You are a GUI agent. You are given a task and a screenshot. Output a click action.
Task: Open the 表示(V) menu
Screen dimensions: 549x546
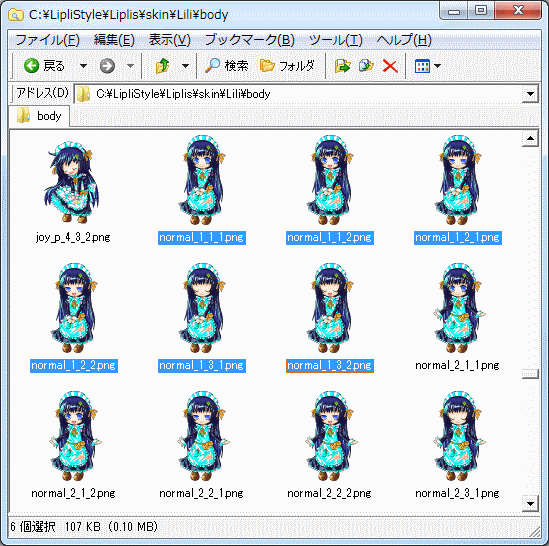169,40
